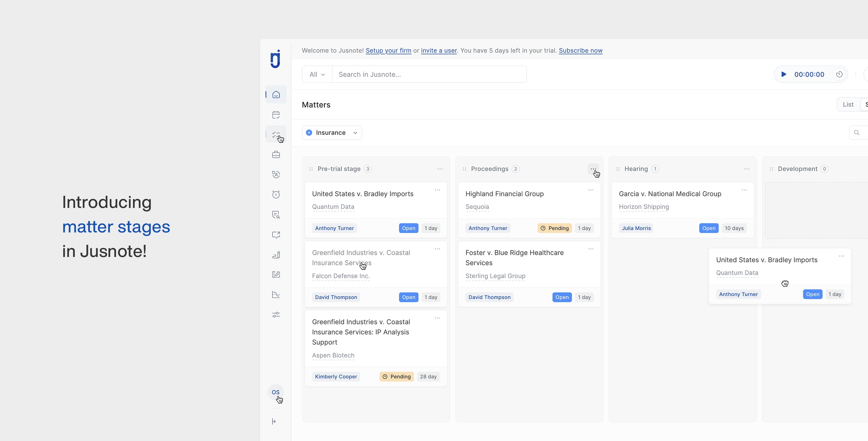Open Highland Financial Group card options menu

591,190
